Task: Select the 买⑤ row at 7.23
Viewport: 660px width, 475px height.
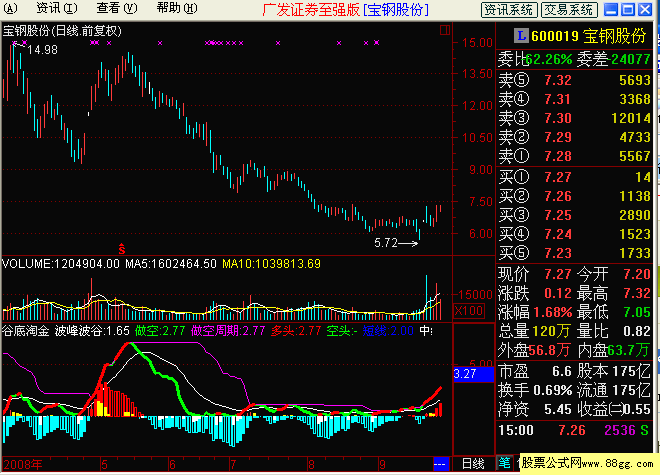Action: 575,253
